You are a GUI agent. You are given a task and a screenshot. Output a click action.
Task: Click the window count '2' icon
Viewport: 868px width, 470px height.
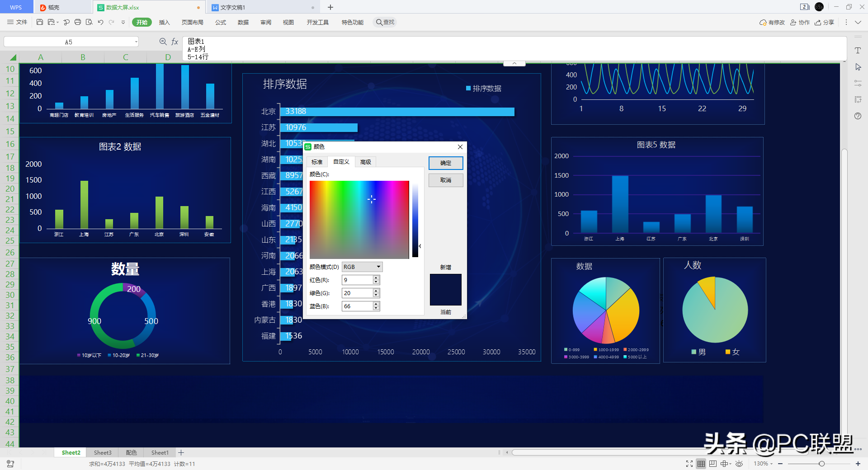(804, 7)
